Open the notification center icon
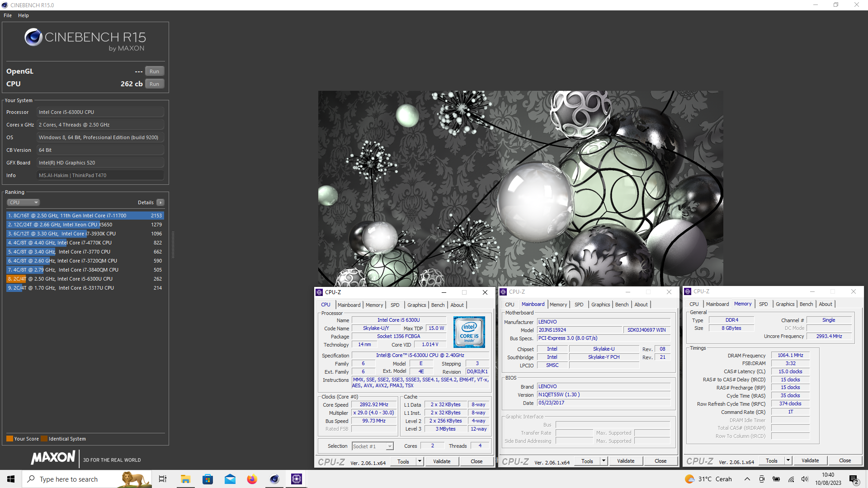 tap(854, 479)
